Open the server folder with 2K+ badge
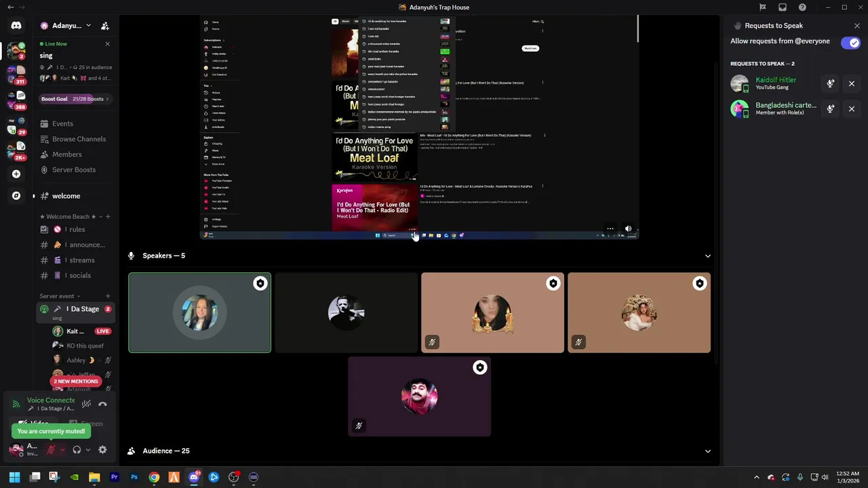This screenshot has width=868, height=488. coord(16,150)
